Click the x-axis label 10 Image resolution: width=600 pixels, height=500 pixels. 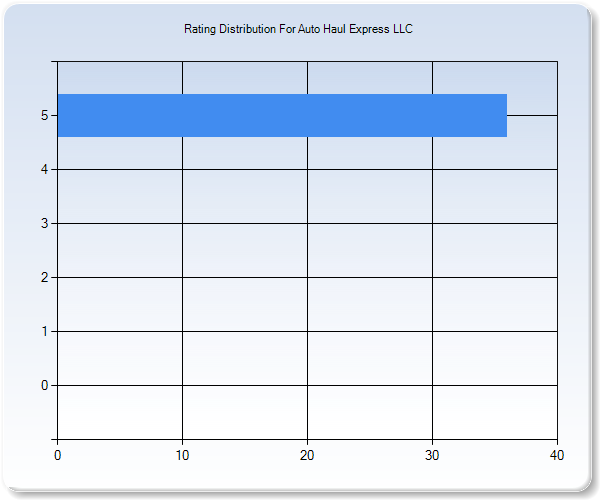point(183,455)
